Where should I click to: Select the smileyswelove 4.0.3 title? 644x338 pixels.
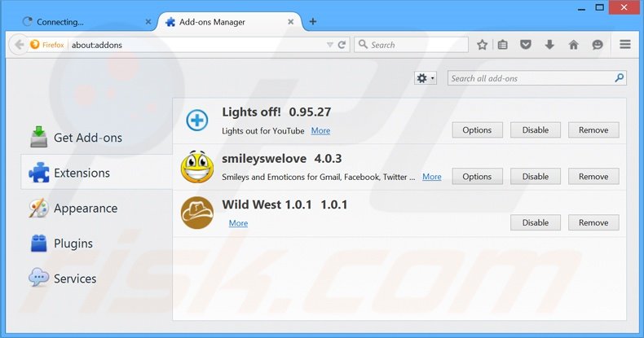pos(282,158)
